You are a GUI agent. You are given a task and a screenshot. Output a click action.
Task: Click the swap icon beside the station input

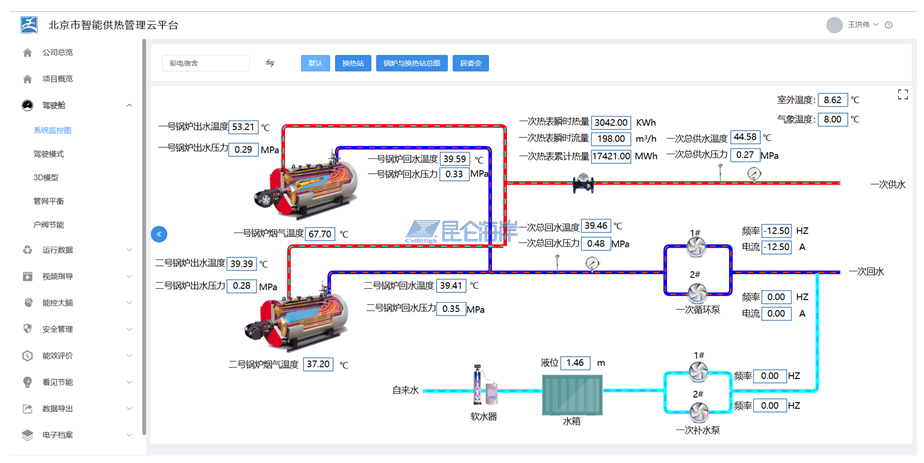270,63
